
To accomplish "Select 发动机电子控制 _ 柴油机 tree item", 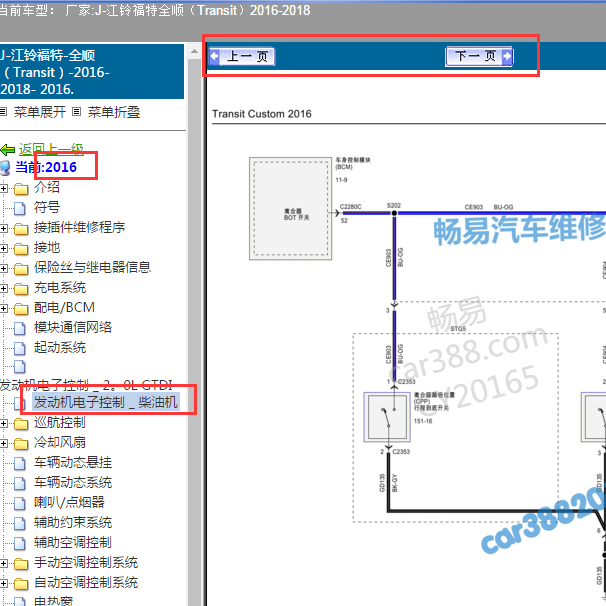I will (106, 402).
